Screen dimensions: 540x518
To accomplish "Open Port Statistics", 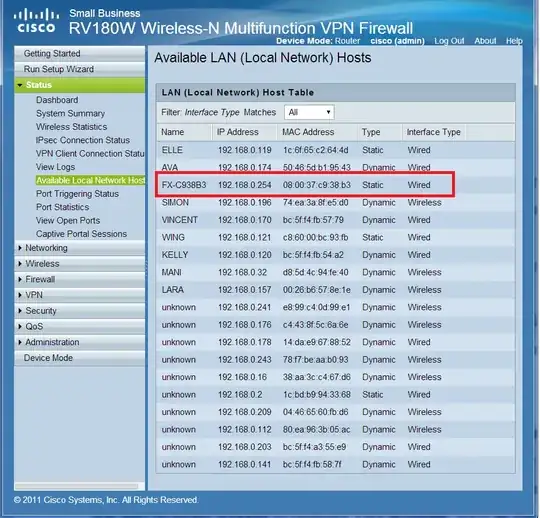I will [63, 207].
